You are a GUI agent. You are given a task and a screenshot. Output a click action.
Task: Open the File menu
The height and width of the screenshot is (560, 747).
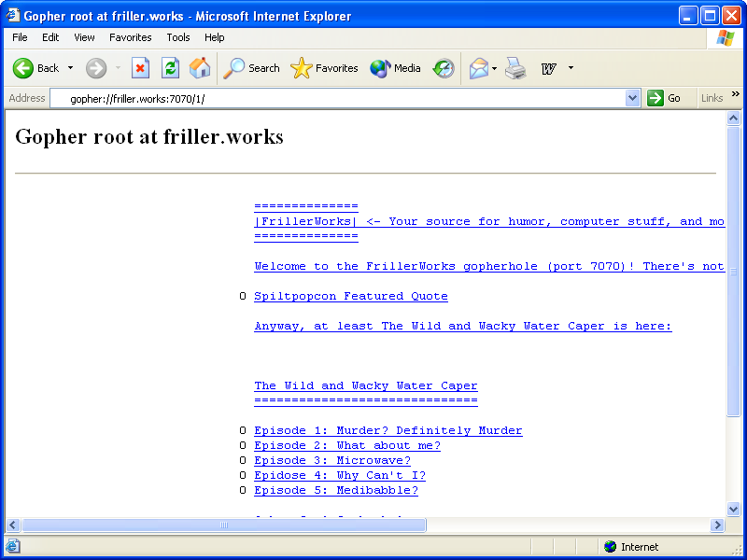click(20, 37)
